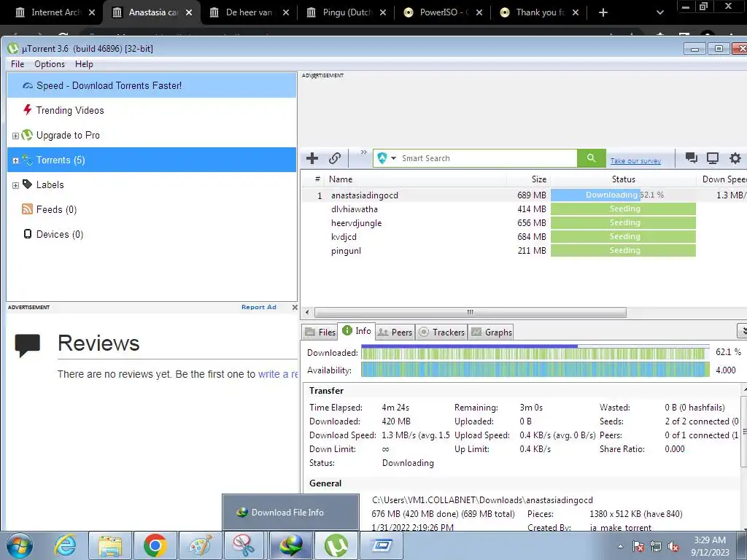747x560 pixels.
Task: Select Devices (0) in the sidebar
Action: tap(152, 234)
